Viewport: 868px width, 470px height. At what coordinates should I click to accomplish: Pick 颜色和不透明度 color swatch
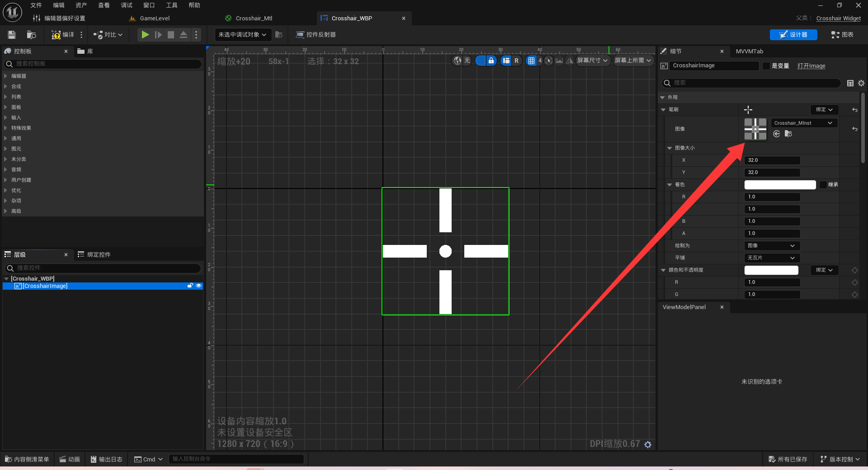(x=771, y=270)
